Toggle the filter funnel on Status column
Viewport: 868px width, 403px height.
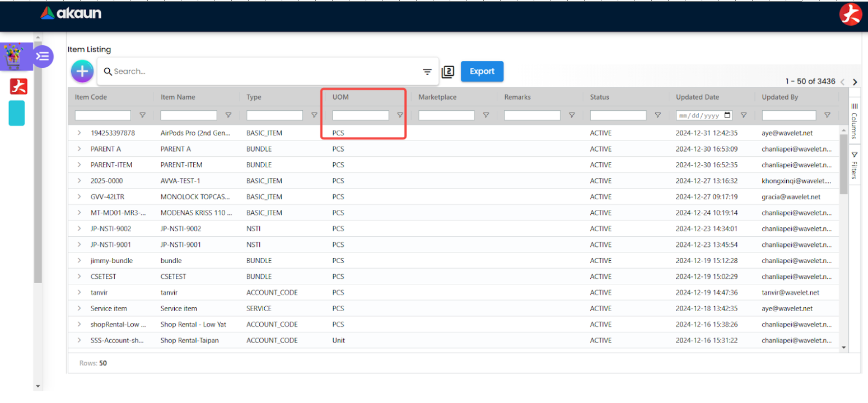coord(656,115)
